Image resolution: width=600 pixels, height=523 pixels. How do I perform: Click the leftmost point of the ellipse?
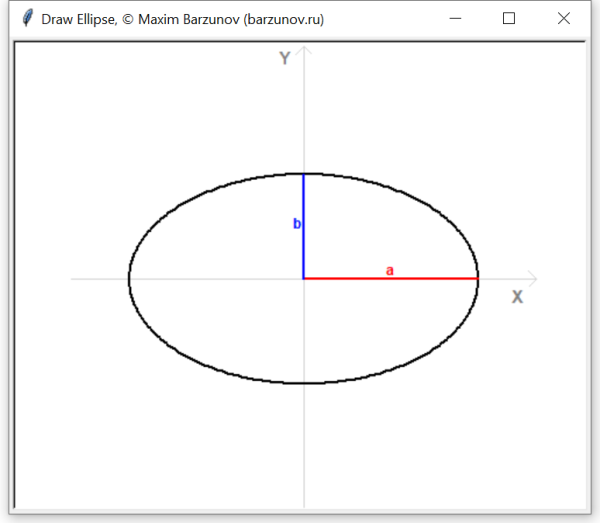(x=129, y=278)
